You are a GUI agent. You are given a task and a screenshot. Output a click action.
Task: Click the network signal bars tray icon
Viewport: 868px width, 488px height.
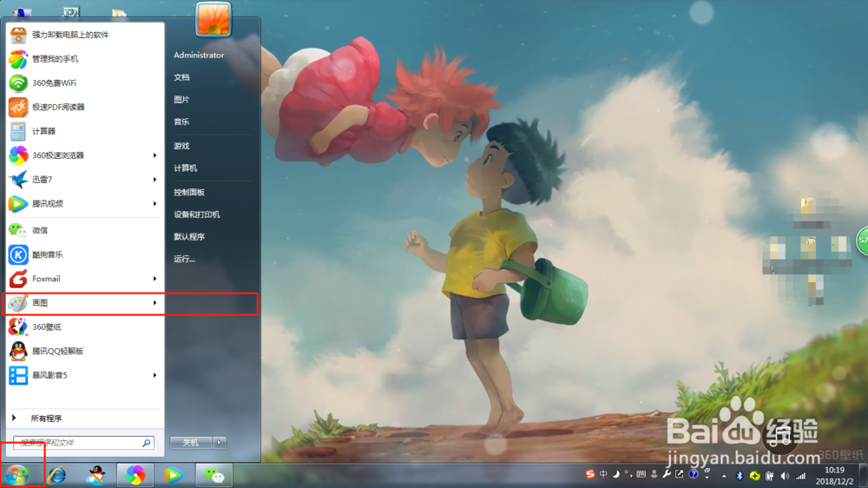800,476
